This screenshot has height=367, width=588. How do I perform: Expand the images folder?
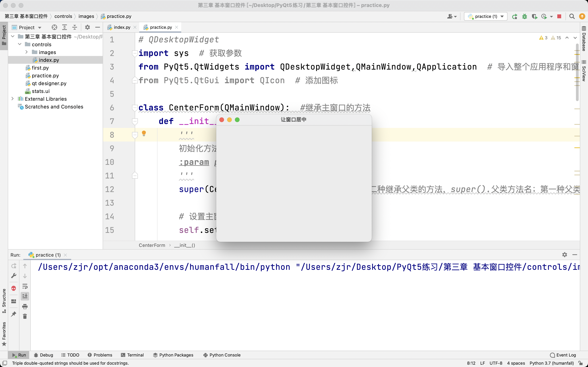(26, 52)
